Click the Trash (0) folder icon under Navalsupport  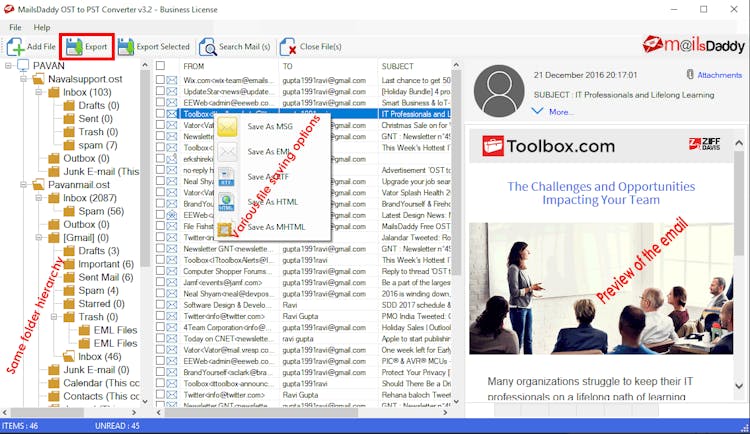pos(69,132)
